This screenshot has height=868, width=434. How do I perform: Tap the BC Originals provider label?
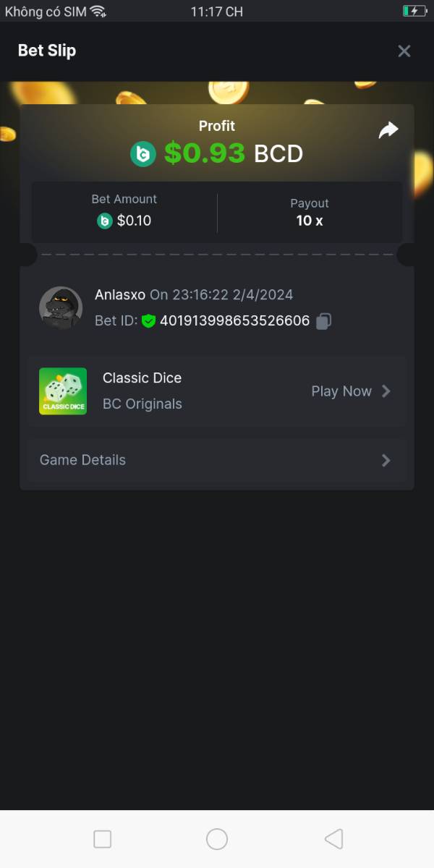pos(142,404)
